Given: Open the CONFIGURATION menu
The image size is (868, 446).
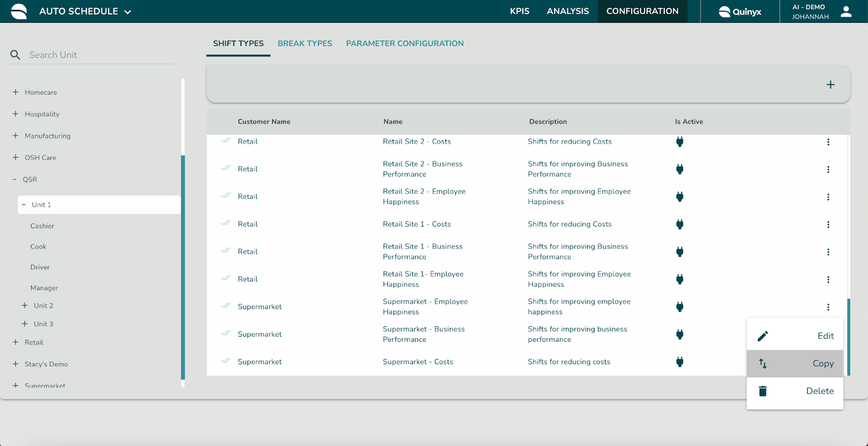Looking at the screenshot, I should (x=642, y=11).
